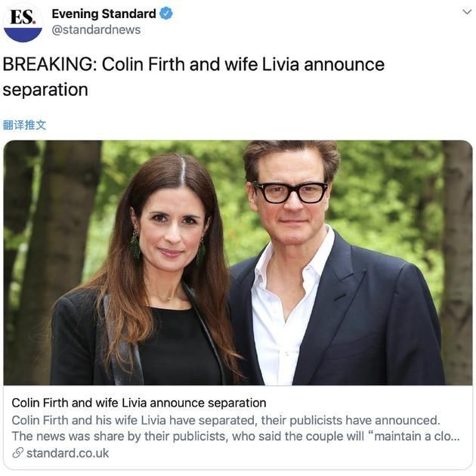Click the BREAKING tweet headline text

pos(193,77)
